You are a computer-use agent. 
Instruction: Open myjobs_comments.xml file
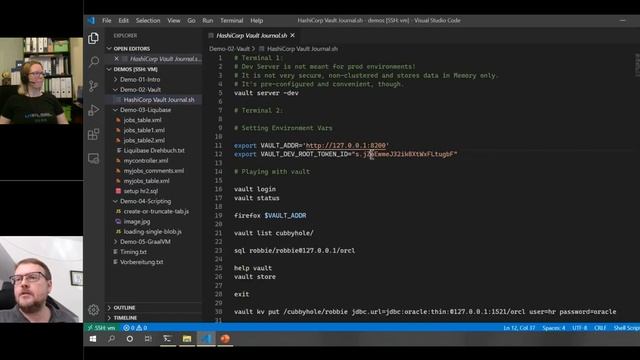click(153, 171)
